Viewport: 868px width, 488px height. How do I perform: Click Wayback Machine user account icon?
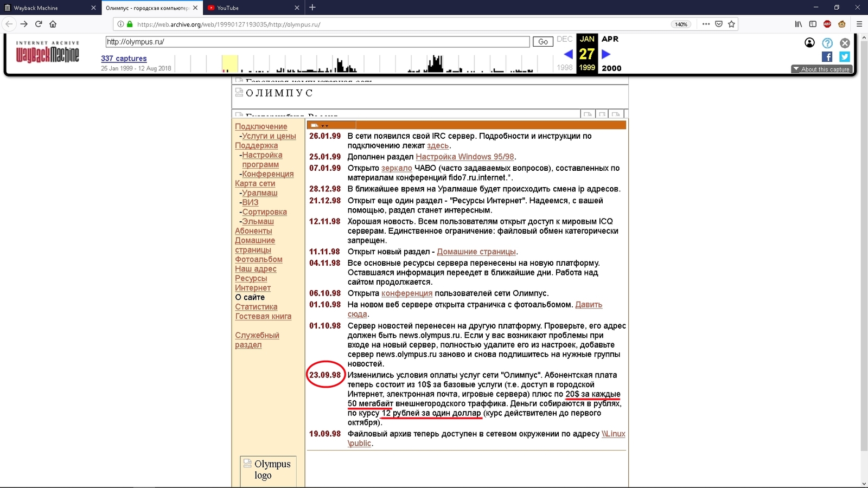(x=809, y=43)
